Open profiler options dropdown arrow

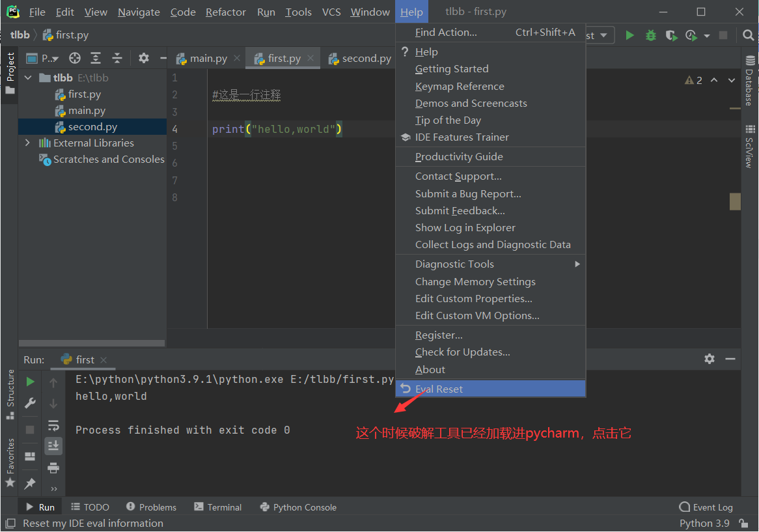pyautogui.click(x=707, y=36)
